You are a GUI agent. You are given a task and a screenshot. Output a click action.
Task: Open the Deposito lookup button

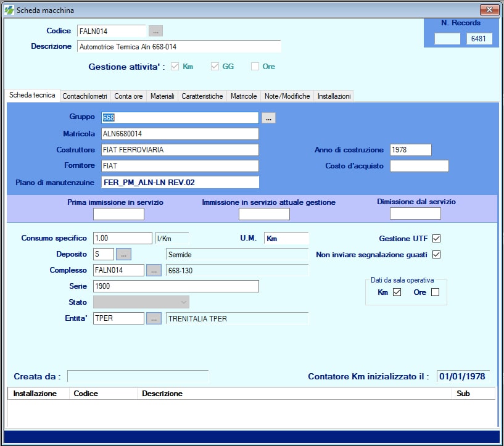[x=123, y=254]
